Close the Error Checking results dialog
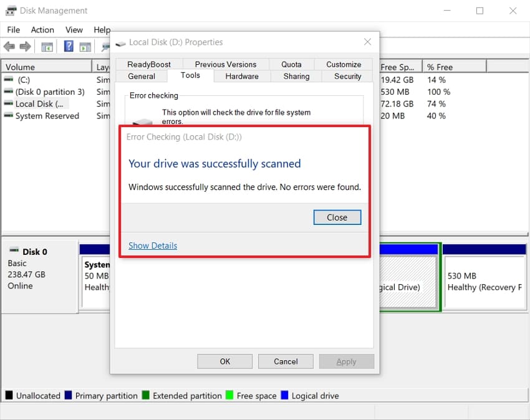The width and height of the screenshot is (530, 420). click(337, 217)
